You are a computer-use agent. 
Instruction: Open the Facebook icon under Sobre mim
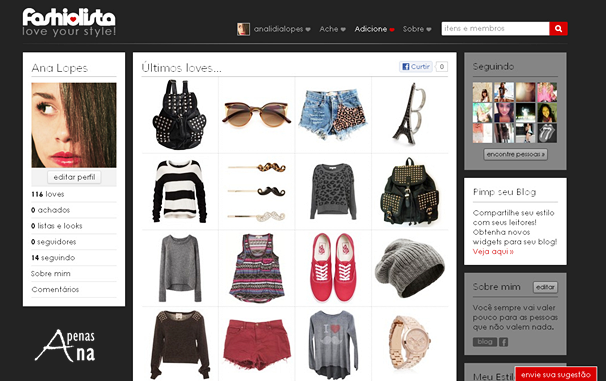tap(503, 342)
